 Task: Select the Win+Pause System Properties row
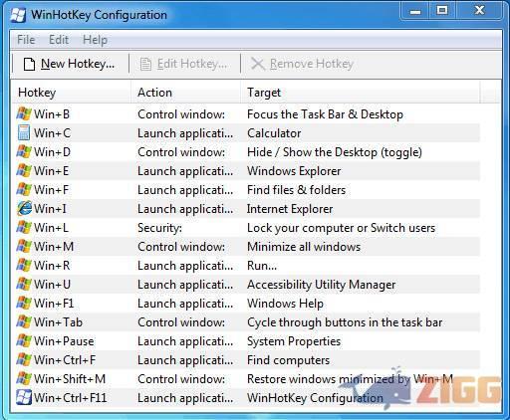pos(247,341)
